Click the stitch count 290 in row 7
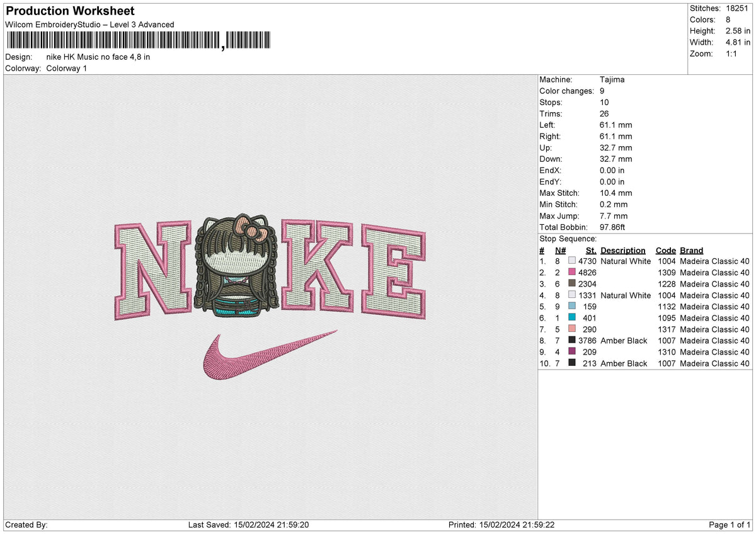This screenshot has width=756, height=534. point(590,329)
